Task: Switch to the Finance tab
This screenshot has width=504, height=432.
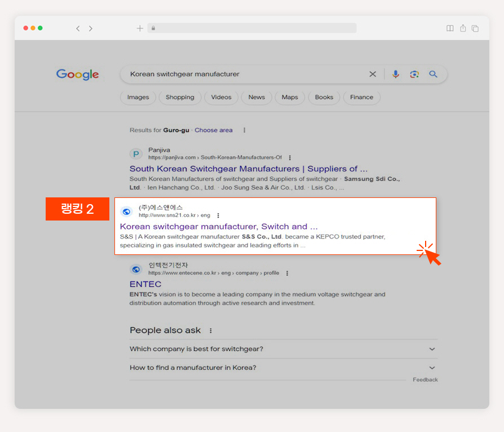Action: (x=361, y=97)
